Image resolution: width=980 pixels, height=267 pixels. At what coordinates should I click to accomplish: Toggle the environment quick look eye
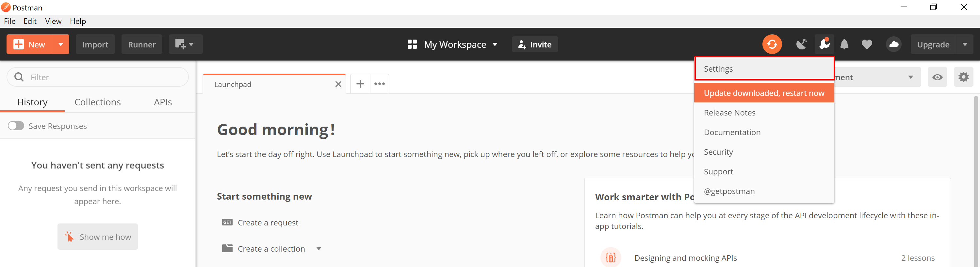click(938, 77)
